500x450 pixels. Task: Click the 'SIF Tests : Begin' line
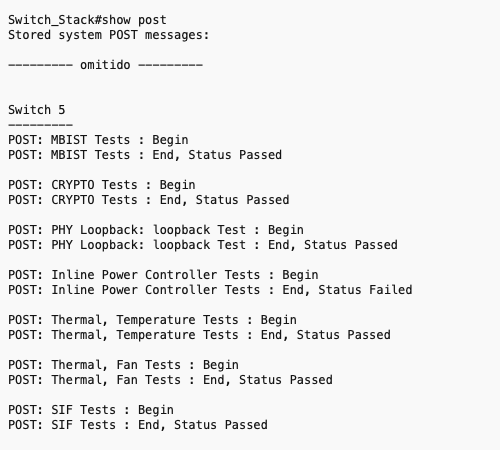pyautogui.click(x=91, y=410)
